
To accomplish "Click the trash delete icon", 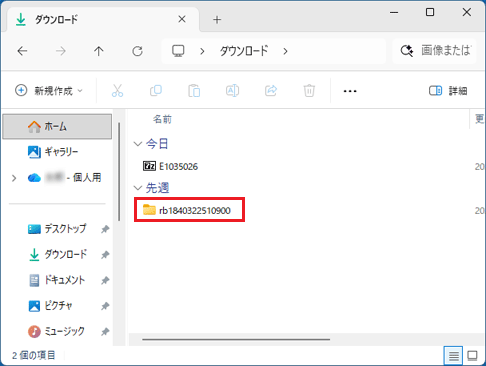I will 309,91.
